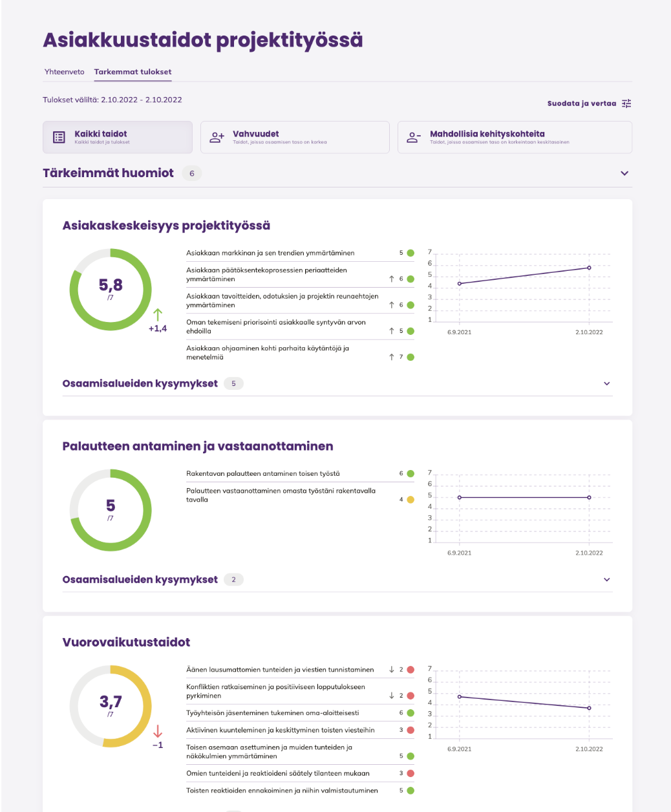Click the 5,8 score donut chart
671x812 pixels.
111,290
